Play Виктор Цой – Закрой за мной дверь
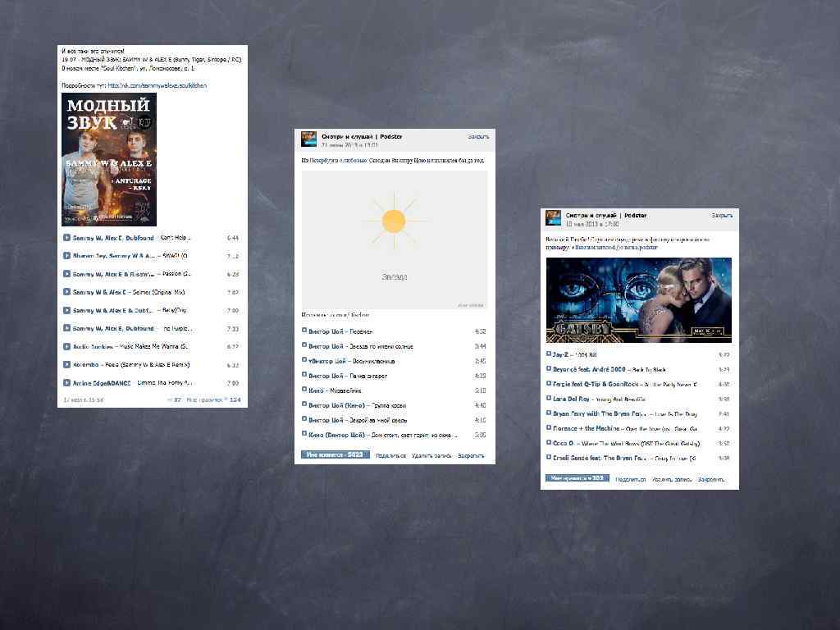This screenshot has width=840, height=630. pyautogui.click(x=304, y=419)
